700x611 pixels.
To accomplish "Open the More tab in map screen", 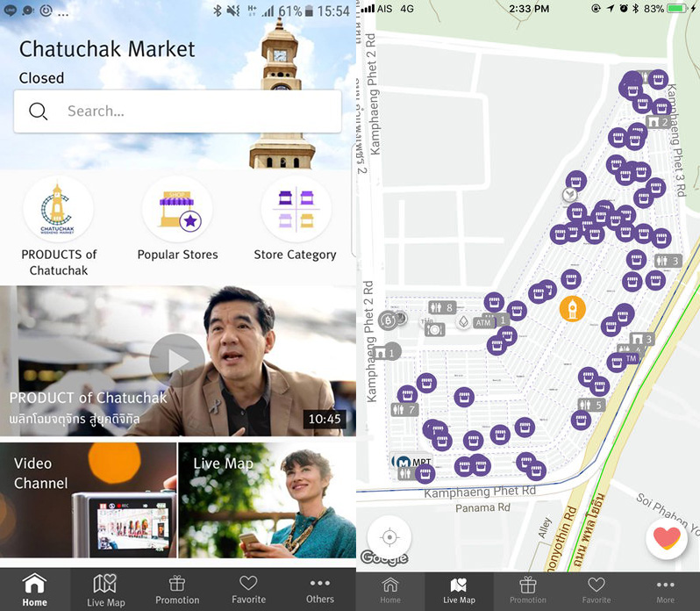I will tap(665, 591).
